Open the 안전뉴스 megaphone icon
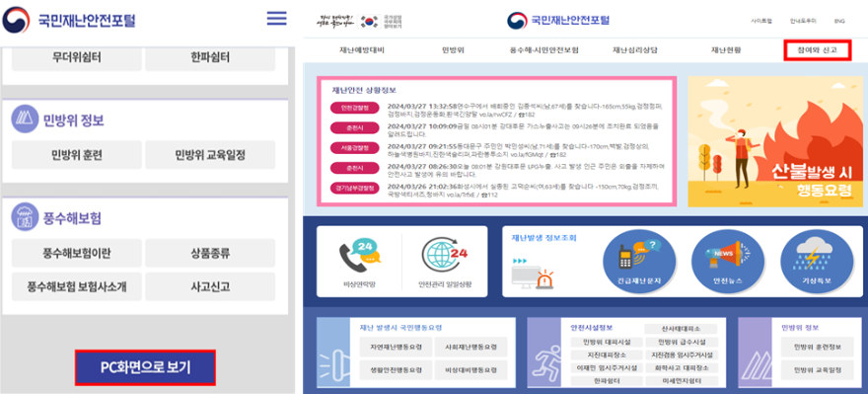This screenshot has width=868, height=394. pyautogui.click(x=728, y=262)
